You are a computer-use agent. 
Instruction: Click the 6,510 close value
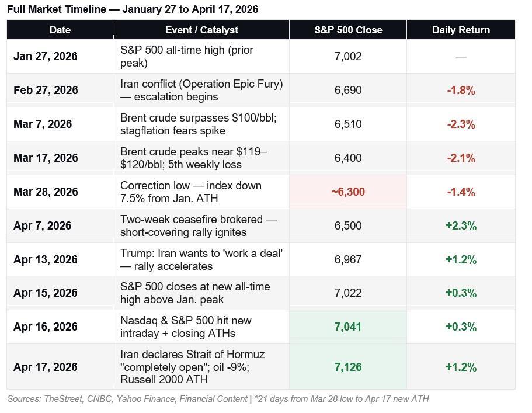pos(348,124)
